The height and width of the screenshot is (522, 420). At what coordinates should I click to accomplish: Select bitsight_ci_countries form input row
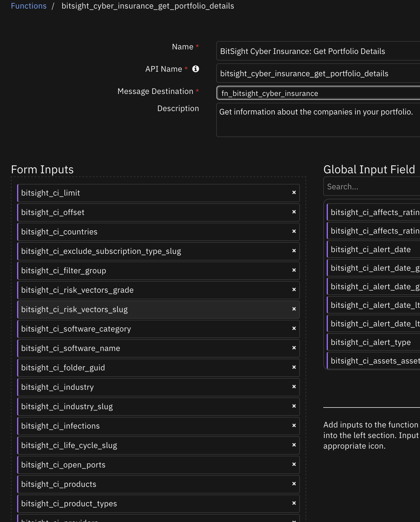pyautogui.click(x=158, y=232)
